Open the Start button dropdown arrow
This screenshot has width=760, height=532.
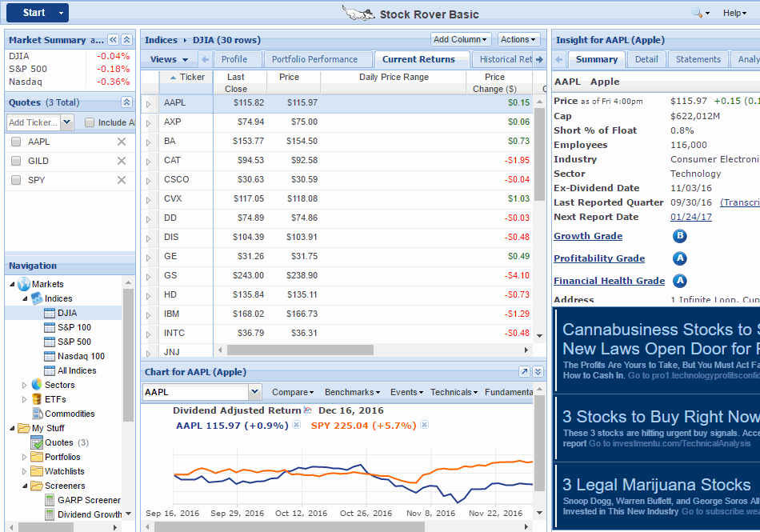click(x=61, y=13)
